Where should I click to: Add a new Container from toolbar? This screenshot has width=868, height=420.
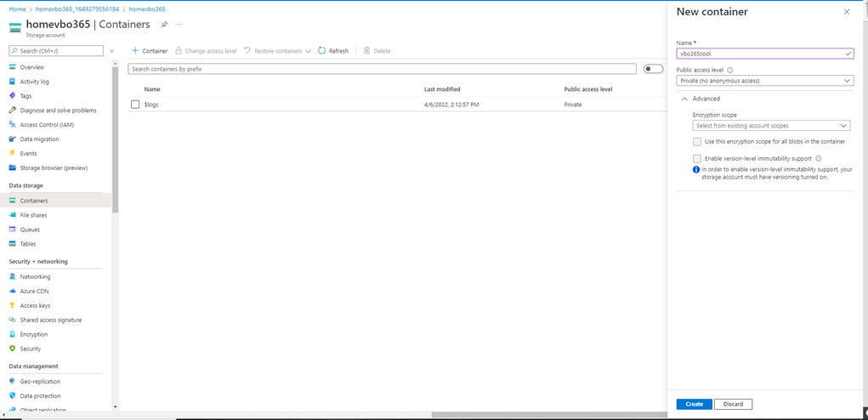point(150,51)
